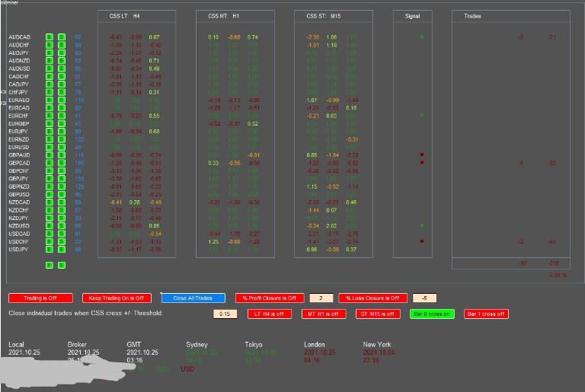Click the S button for GBPJPY
The image size is (585, 392).
[62, 178]
